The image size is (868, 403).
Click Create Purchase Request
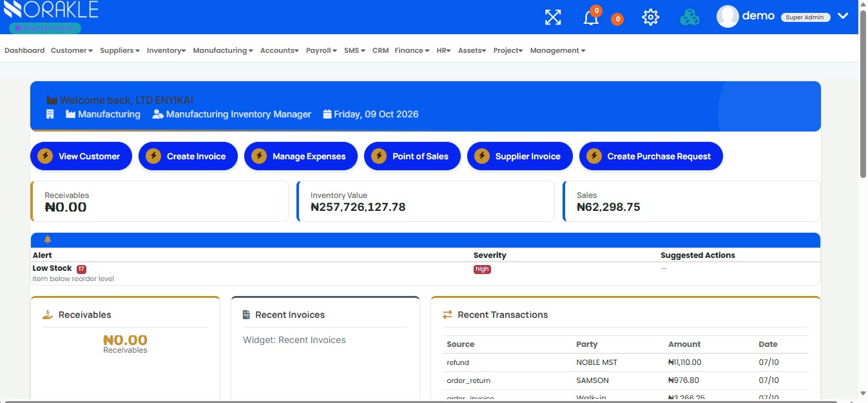point(651,156)
